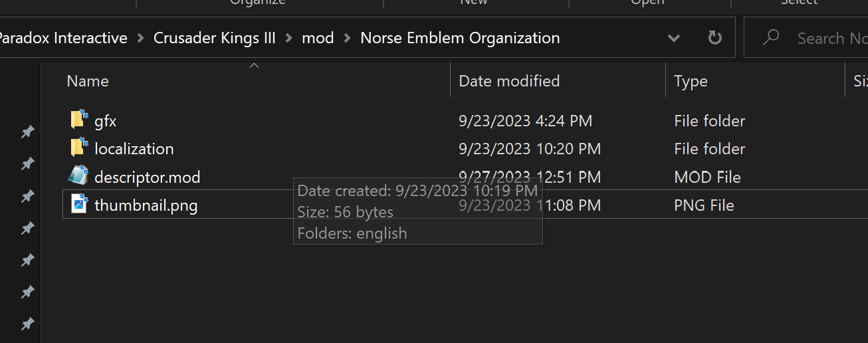
Task: Open the address bar history dropdown
Action: 674,38
